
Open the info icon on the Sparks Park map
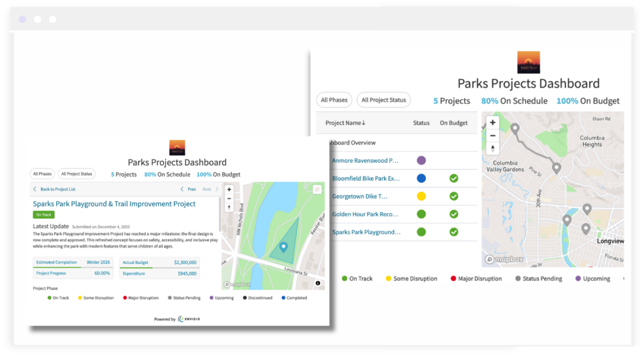pyautogui.click(x=318, y=283)
